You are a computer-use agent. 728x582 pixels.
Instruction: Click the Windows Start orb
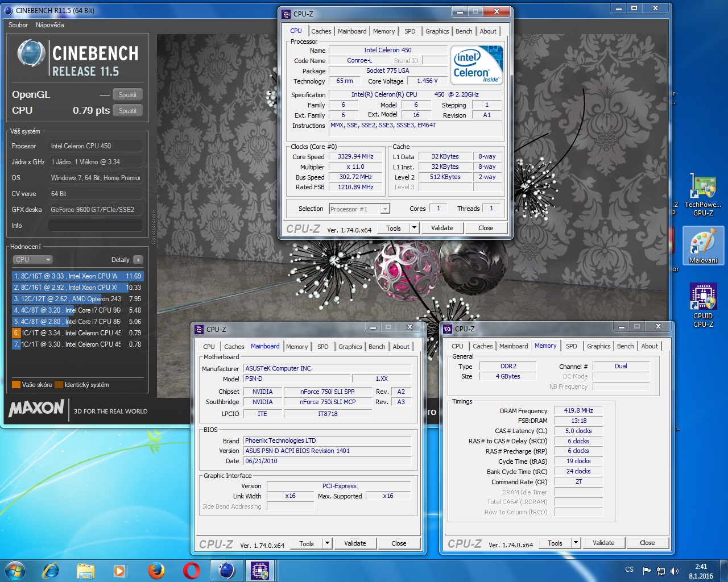click(x=15, y=570)
